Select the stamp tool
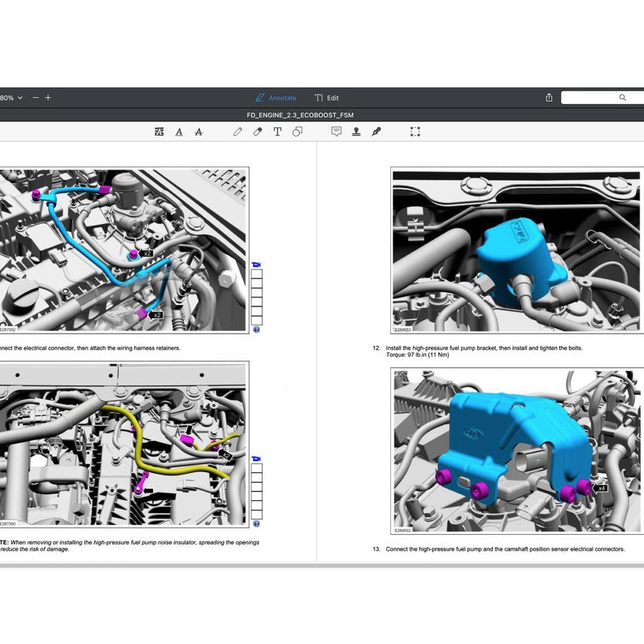The image size is (644, 644). click(356, 132)
